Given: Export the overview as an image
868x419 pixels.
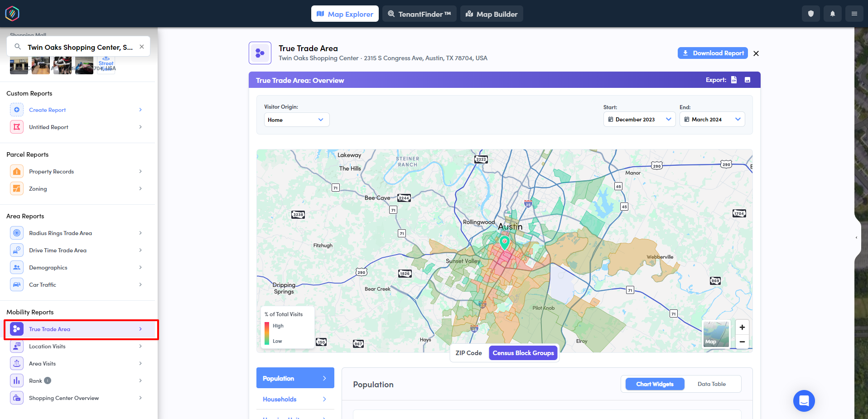Looking at the screenshot, I should [747, 80].
